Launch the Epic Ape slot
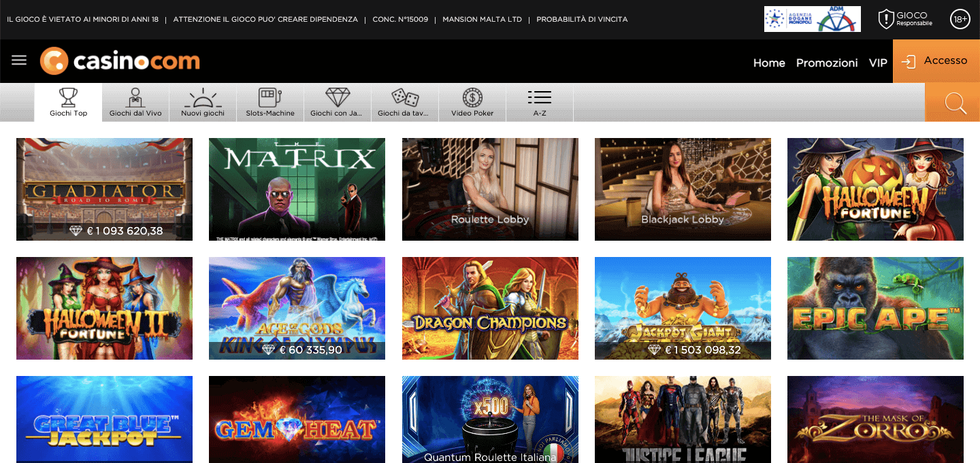Viewport: 980px width, 463px height. (x=875, y=308)
